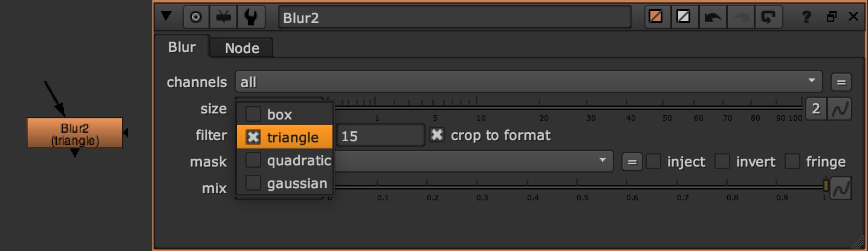Open the mask channel dropdown
The image size is (868, 251).
coord(471,161)
